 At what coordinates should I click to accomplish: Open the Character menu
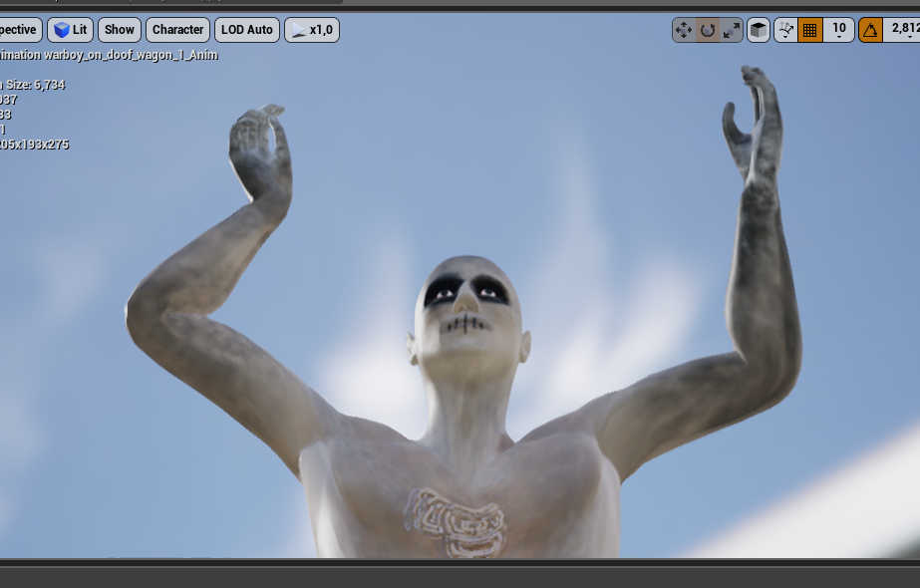[177, 30]
